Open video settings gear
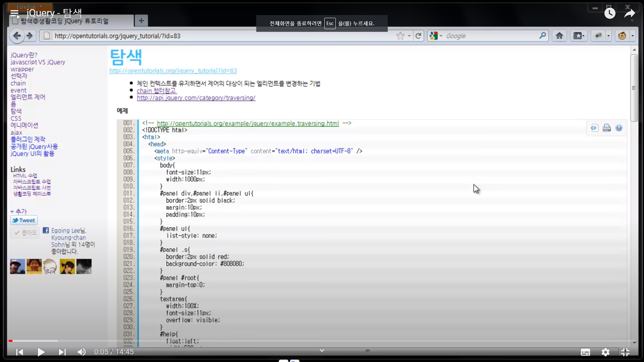Viewport: 644px width, 362px height. pos(605,352)
